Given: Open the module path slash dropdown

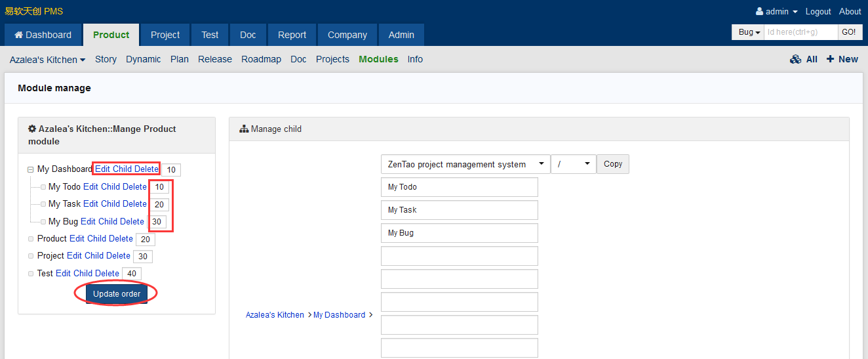Looking at the screenshot, I should (573, 164).
